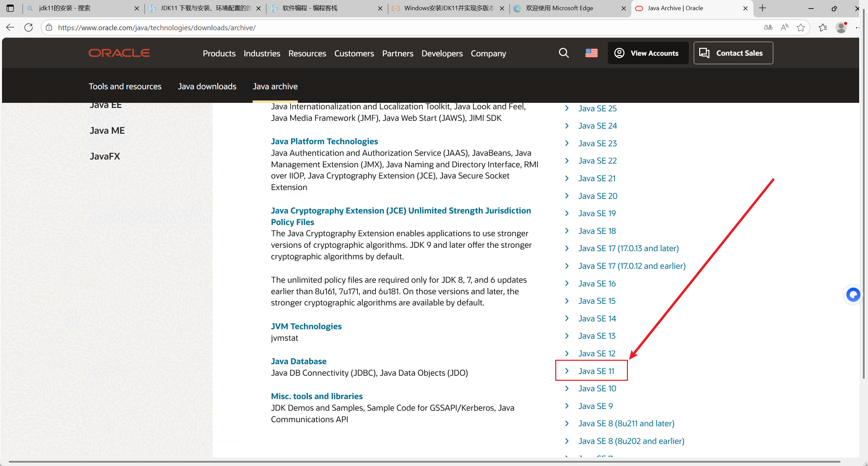The width and height of the screenshot is (868, 466).
Task: Click the back navigation arrow
Action: (10, 27)
